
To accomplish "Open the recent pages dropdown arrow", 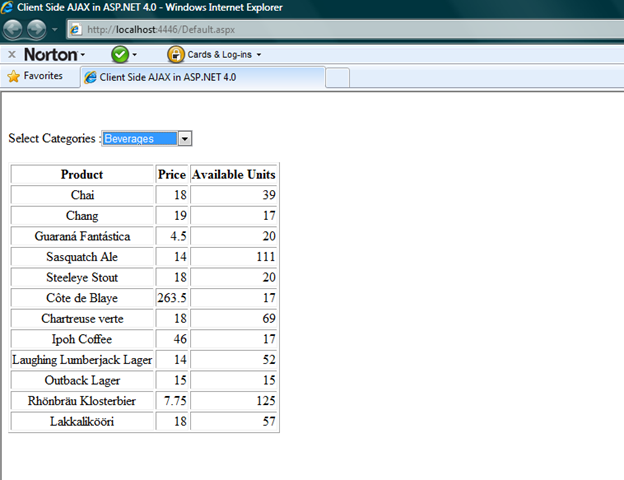I will [55, 29].
